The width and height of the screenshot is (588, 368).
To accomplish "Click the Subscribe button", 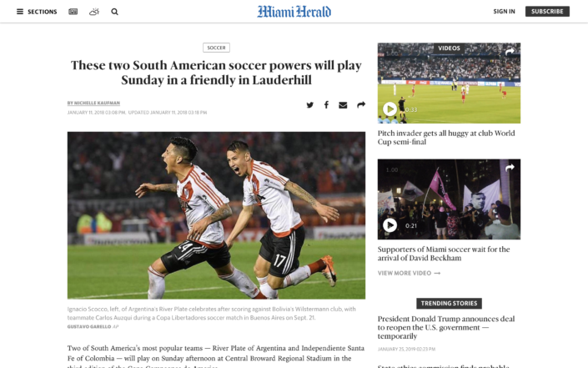I will [547, 11].
